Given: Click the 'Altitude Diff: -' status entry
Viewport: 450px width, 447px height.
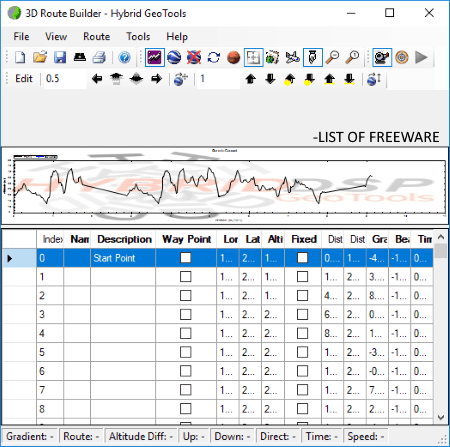Looking at the screenshot, I should (x=141, y=436).
